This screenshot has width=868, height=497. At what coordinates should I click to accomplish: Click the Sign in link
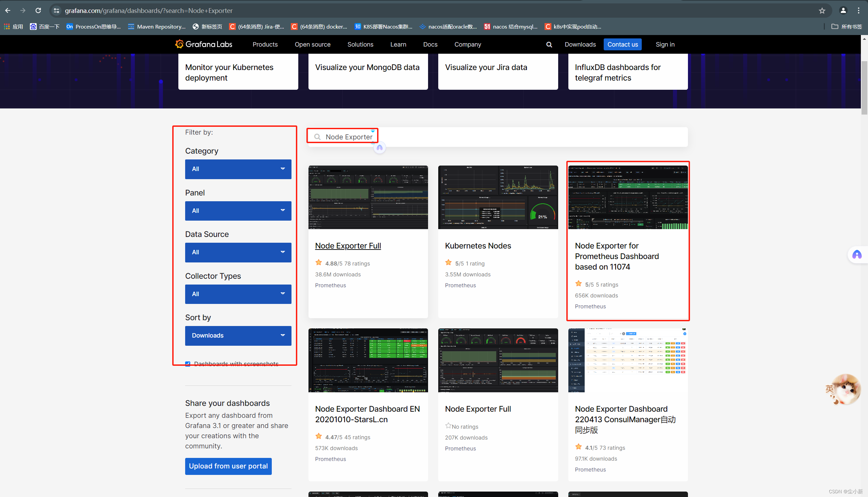click(665, 45)
